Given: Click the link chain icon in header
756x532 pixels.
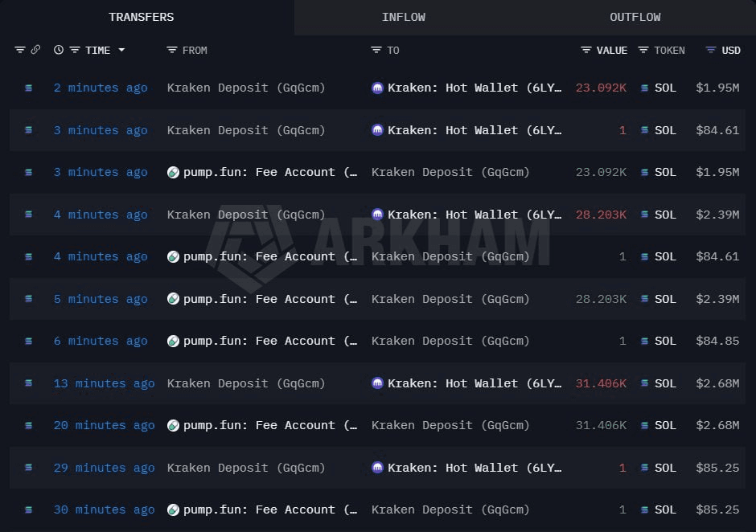Looking at the screenshot, I should pos(35,50).
